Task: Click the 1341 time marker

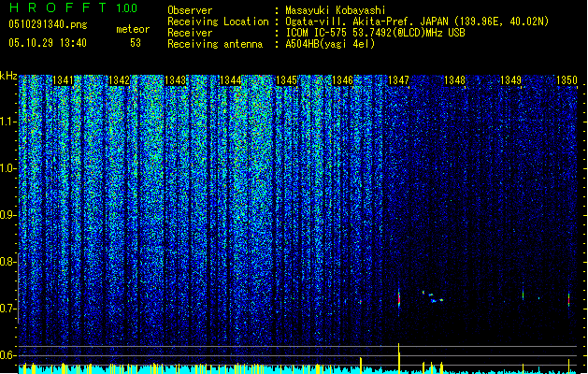Action: (x=63, y=80)
